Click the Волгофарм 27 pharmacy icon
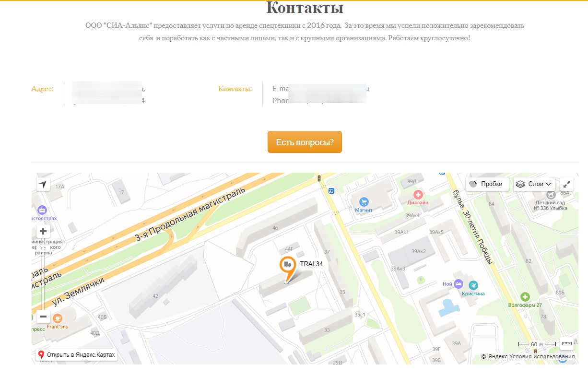The height and width of the screenshot is (376, 588). point(525,297)
